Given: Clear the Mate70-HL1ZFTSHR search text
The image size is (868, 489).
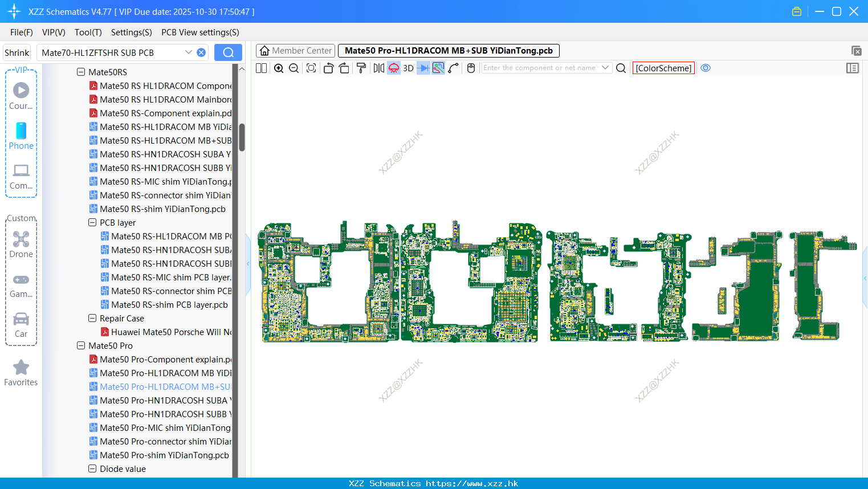Looking at the screenshot, I should (201, 52).
